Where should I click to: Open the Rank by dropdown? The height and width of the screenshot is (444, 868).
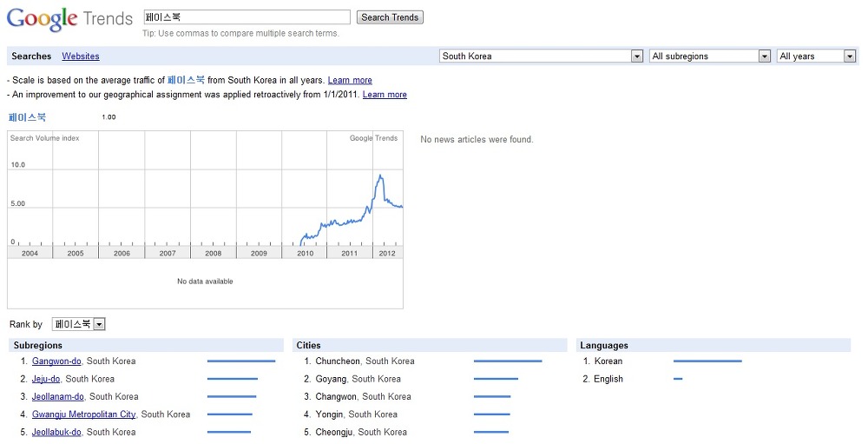(x=79, y=324)
